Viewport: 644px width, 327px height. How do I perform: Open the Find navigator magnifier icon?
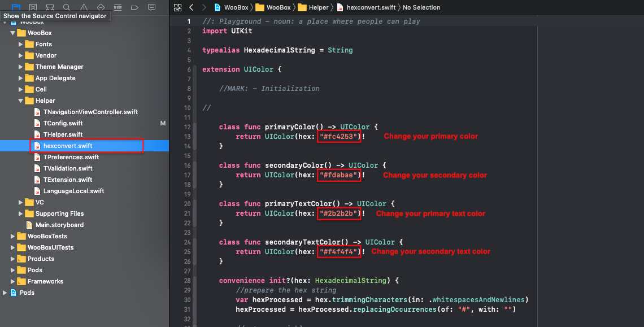tap(67, 7)
